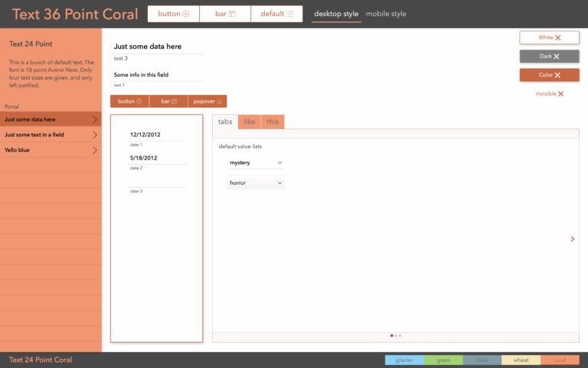Screen dimensions: 588x368
Task: Click the 'text 3' field label
Action: (121, 58)
